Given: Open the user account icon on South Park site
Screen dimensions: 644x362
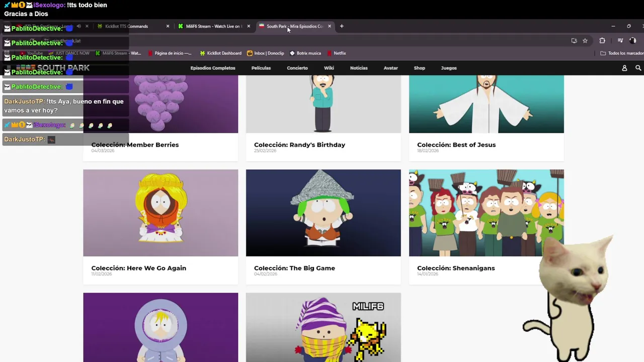Looking at the screenshot, I should pos(624,68).
